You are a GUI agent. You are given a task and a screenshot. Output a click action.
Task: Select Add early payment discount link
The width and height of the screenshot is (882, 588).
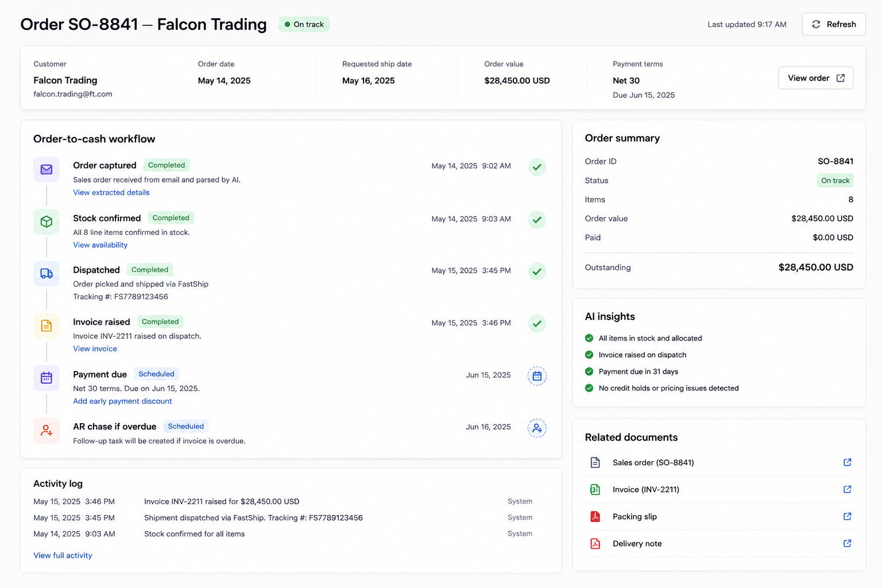(x=122, y=401)
